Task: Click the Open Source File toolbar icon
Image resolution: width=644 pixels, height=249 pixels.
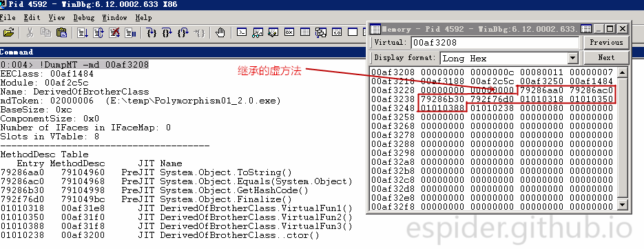Action: click(9, 32)
